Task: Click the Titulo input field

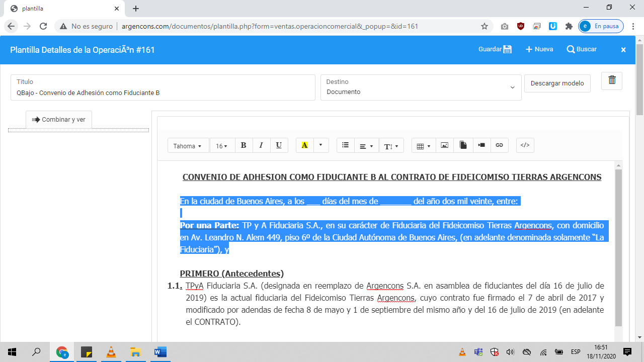Action: 163,87
